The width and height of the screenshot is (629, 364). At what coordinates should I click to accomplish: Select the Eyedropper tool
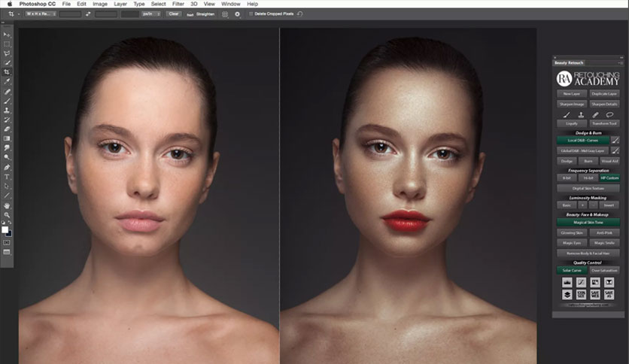[x=7, y=82]
